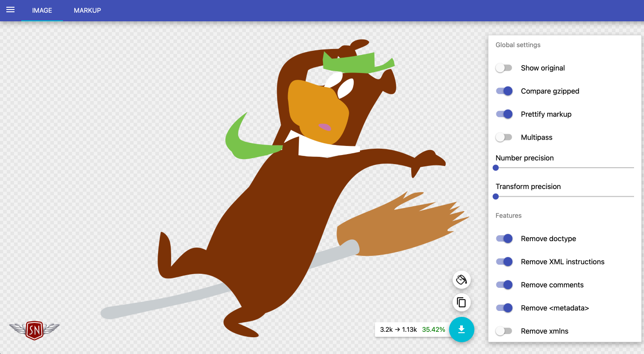Screen dimensions: 644x354
Task: Open the hamburger navigation menu
Action: point(10,10)
